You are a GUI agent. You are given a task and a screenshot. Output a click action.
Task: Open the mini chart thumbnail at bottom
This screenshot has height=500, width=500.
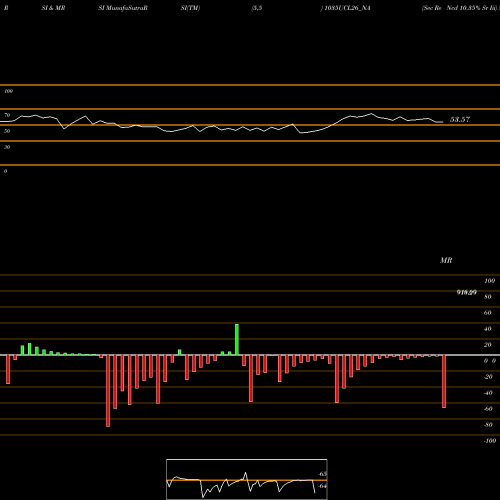click(x=247, y=479)
